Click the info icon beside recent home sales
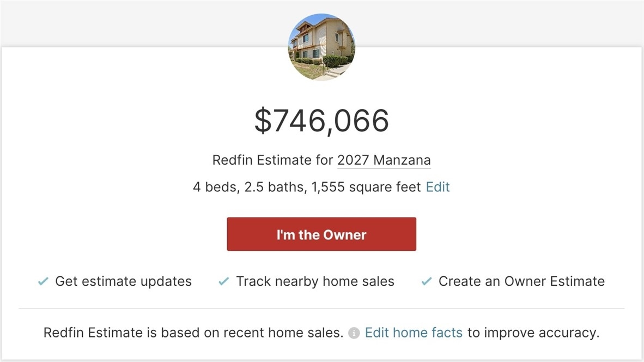644x362 pixels. click(354, 333)
